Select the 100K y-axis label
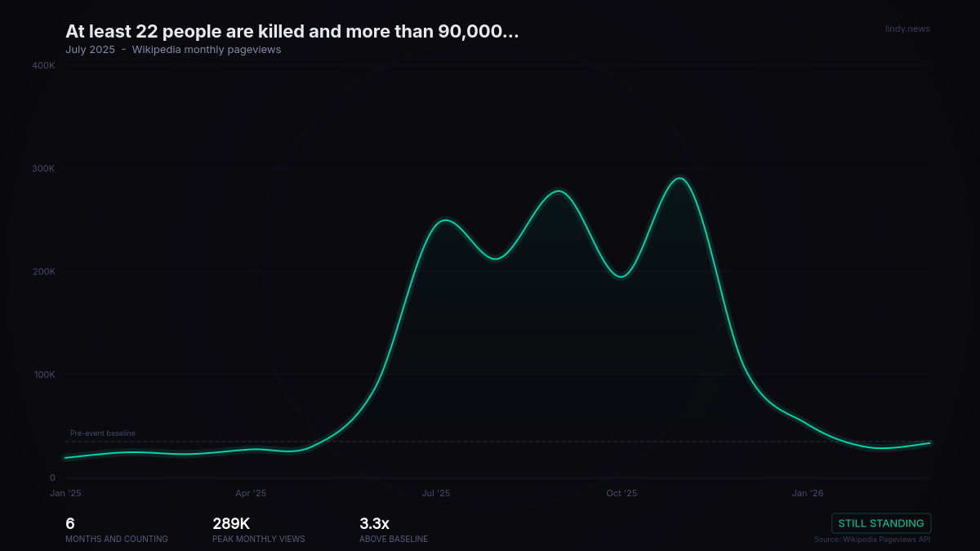The image size is (980, 551). (43, 375)
